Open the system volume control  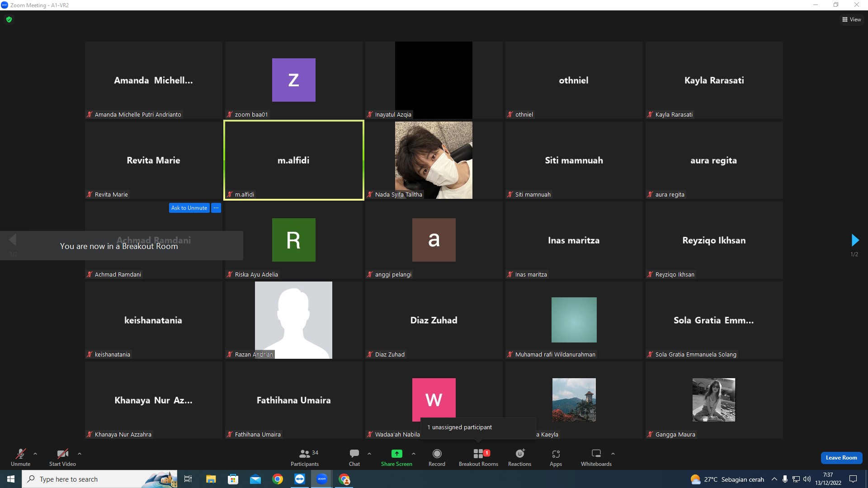tap(807, 479)
